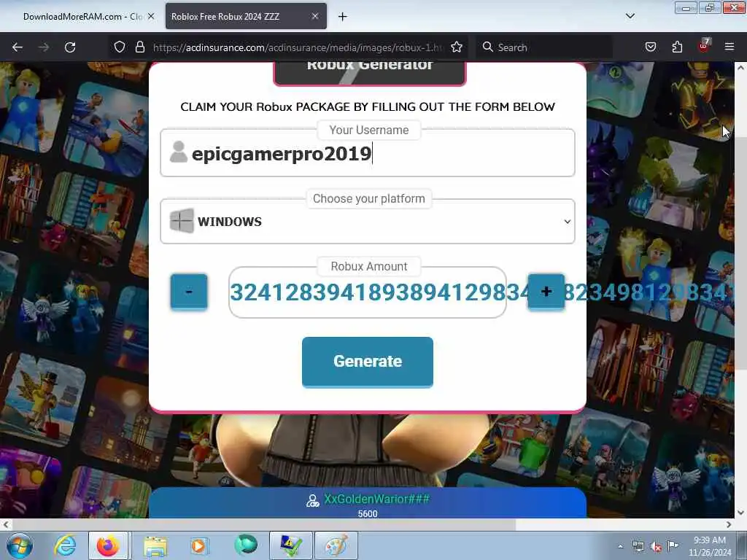Click the user avatar icon in username field
Image resolution: width=747 pixels, height=560 pixels.
point(179,152)
